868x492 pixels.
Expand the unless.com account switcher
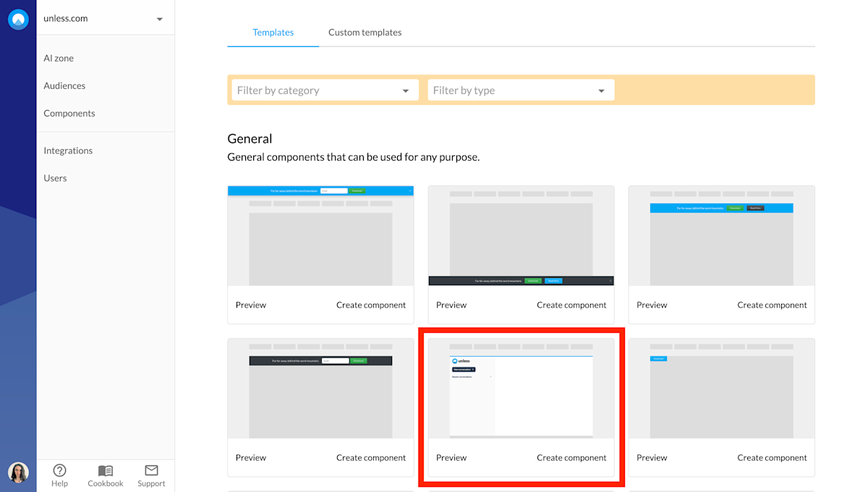tap(105, 19)
